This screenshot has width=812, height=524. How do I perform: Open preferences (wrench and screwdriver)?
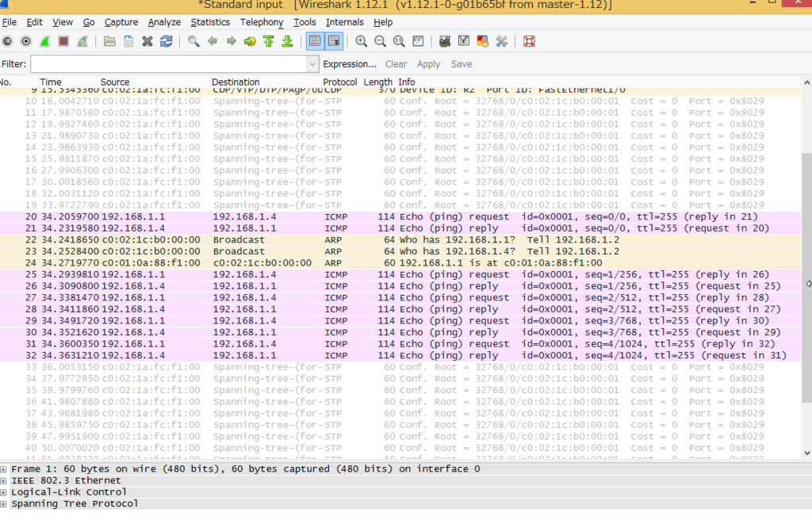pos(501,41)
